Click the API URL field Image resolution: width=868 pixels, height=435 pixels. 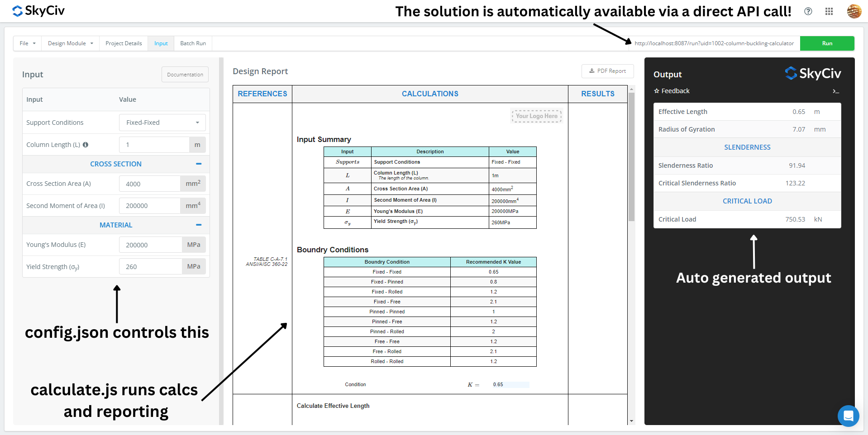(714, 43)
